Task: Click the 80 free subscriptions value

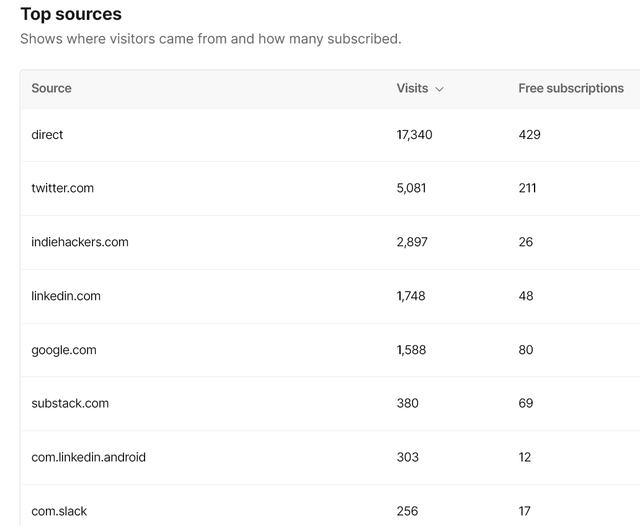Action: pos(526,350)
